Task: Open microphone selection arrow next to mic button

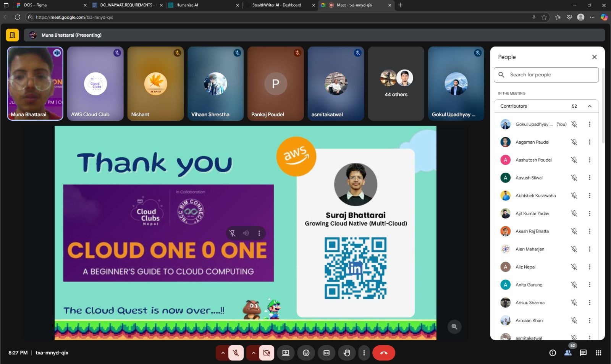Action: [223, 353]
